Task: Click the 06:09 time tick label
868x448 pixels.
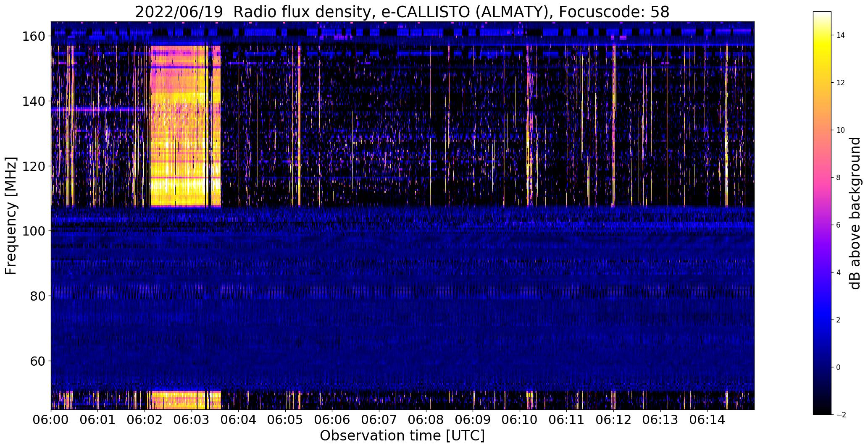Action: pyautogui.click(x=473, y=420)
